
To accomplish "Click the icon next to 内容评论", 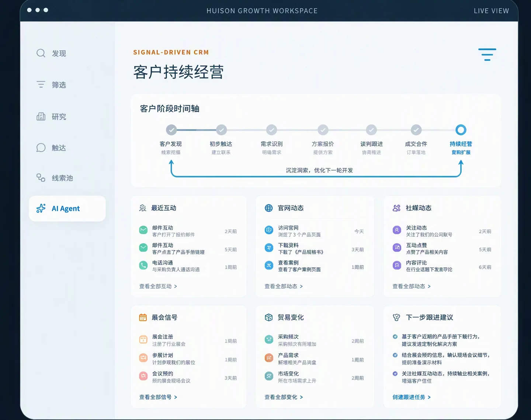I will 397,265.
